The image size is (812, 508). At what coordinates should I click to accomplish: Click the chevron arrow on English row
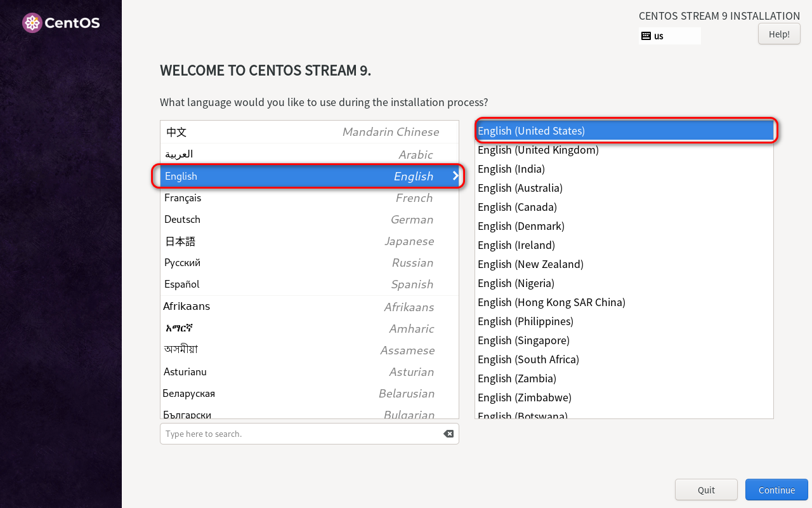click(x=455, y=176)
